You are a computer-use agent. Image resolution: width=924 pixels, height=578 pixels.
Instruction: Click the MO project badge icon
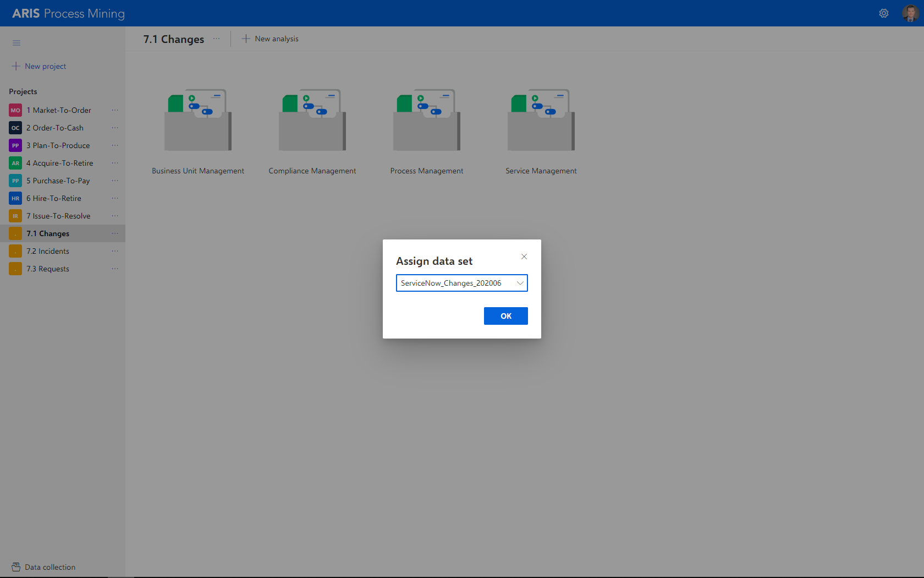[x=15, y=110]
